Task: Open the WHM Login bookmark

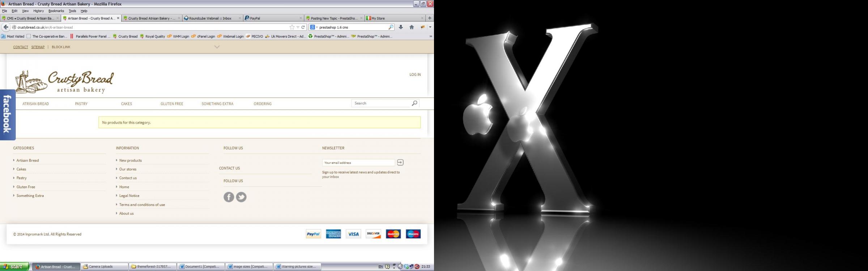Action: click(x=178, y=36)
